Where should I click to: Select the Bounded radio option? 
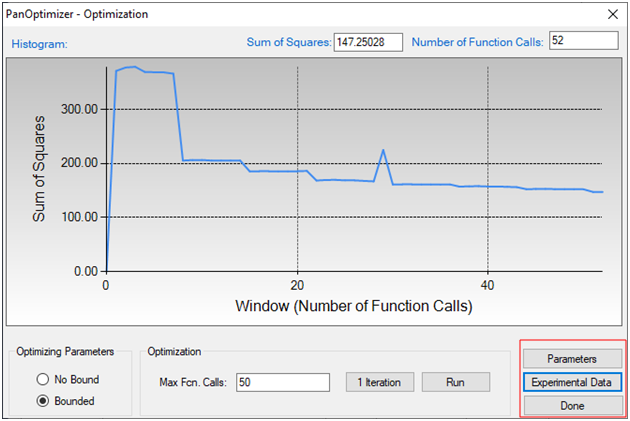43,400
